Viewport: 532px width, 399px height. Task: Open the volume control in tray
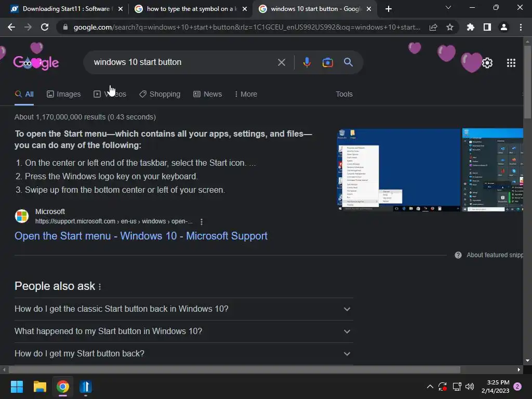point(470,387)
